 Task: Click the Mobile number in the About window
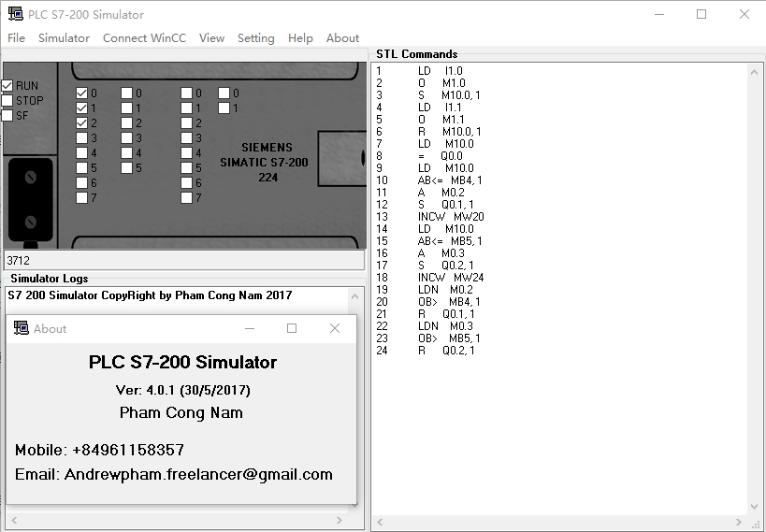tap(128, 450)
